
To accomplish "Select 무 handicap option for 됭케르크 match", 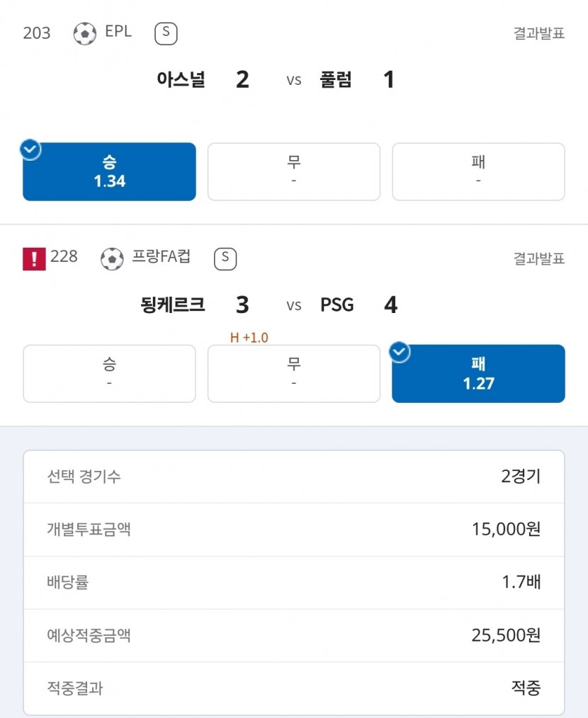I will tap(294, 374).
